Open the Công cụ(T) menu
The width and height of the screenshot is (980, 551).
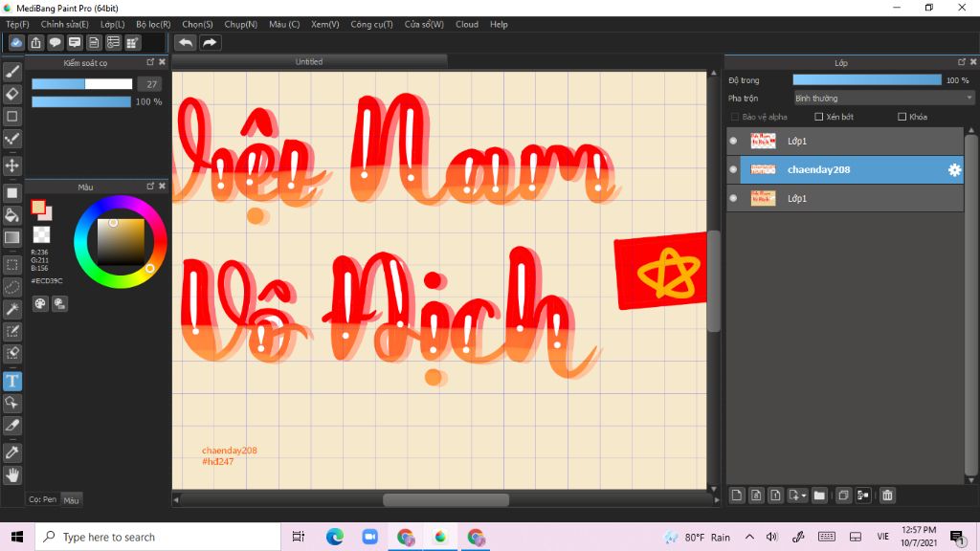(x=371, y=24)
